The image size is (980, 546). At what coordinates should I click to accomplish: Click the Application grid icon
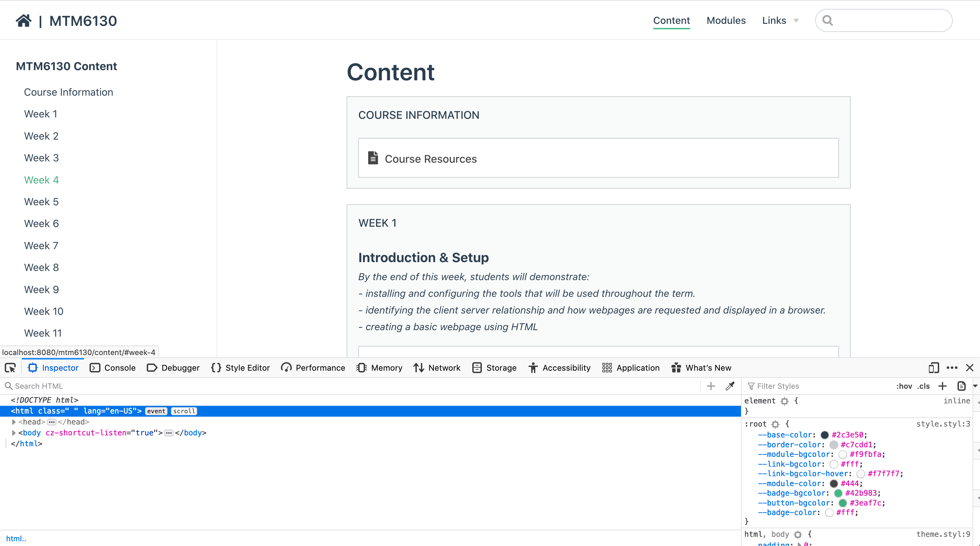click(607, 368)
